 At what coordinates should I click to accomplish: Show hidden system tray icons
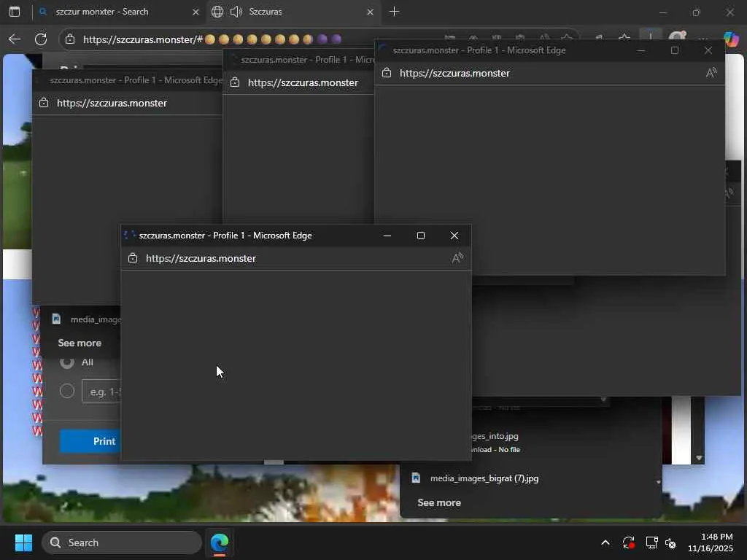pos(605,542)
